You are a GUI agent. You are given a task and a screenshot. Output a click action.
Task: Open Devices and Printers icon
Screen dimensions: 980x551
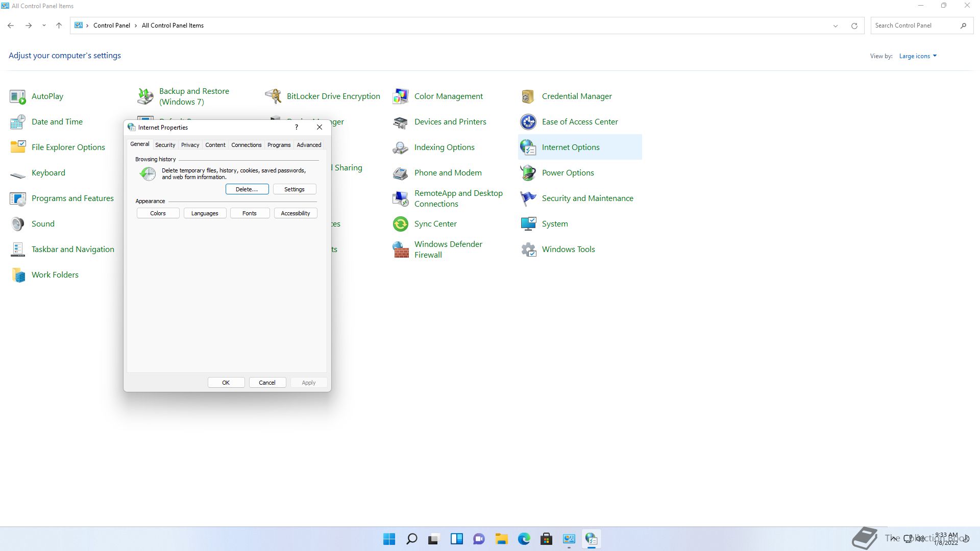[x=401, y=122]
